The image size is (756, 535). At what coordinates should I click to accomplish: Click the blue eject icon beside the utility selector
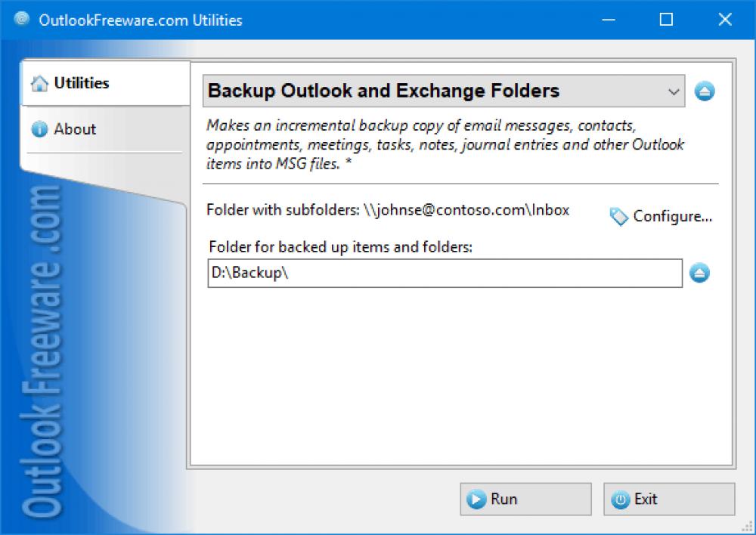[704, 91]
